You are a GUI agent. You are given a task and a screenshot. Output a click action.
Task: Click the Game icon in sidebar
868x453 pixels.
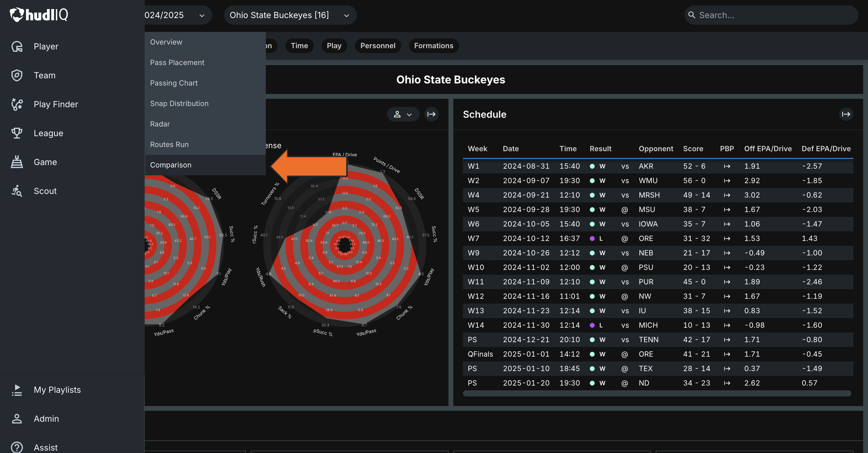(17, 162)
